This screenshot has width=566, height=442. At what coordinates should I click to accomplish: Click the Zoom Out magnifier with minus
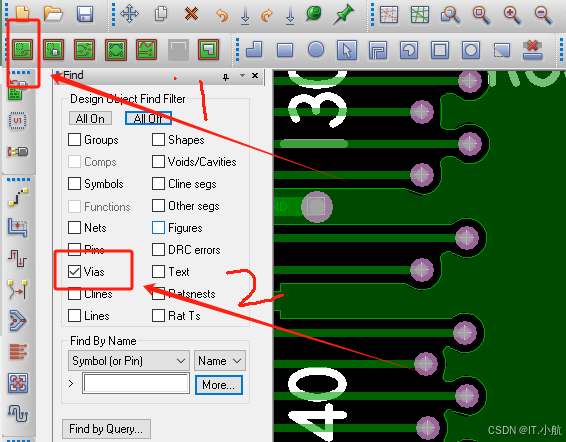pyautogui.click(x=543, y=15)
